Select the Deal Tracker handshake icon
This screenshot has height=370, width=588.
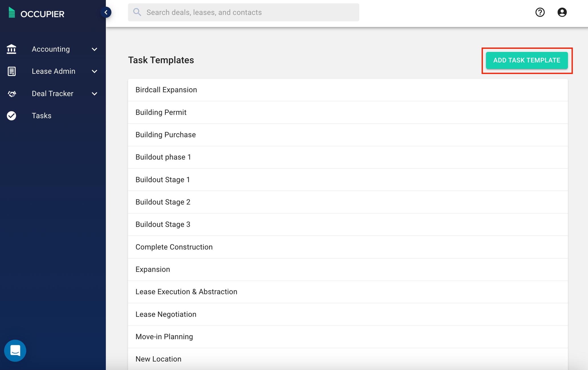click(x=11, y=93)
